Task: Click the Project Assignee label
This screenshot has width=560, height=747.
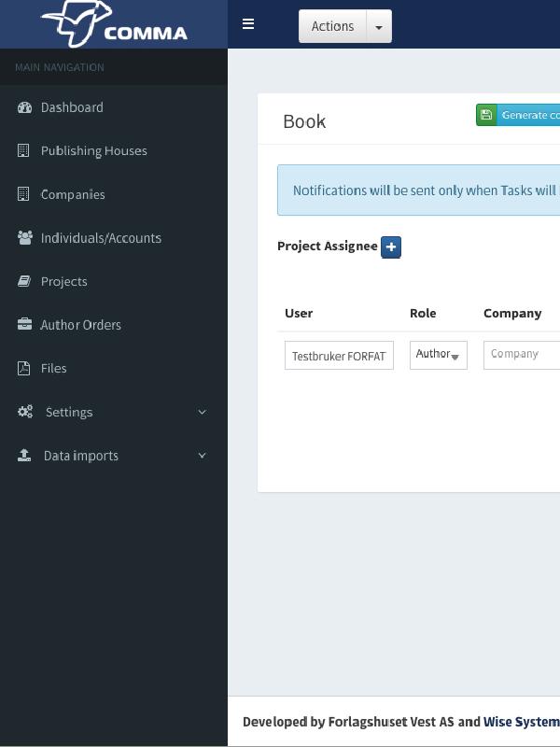Action: (328, 246)
